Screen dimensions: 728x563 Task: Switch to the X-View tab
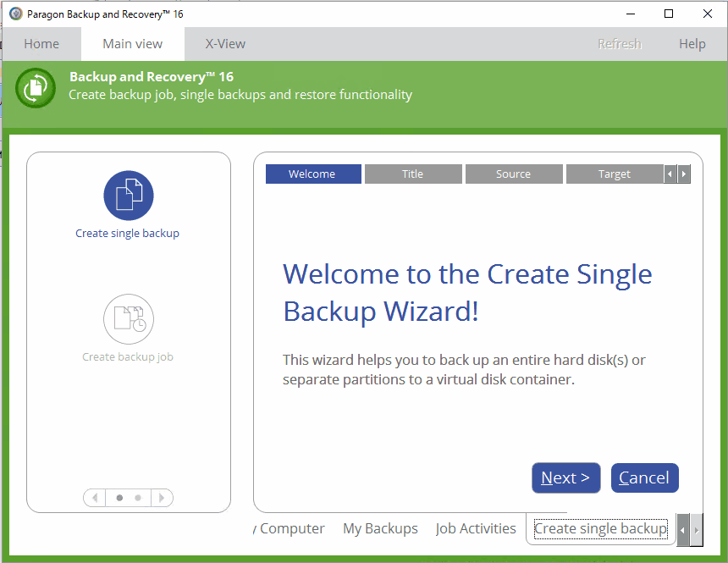tap(226, 44)
